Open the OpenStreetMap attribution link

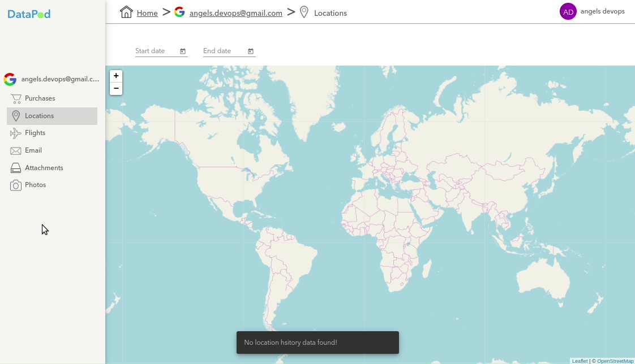(615, 361)
